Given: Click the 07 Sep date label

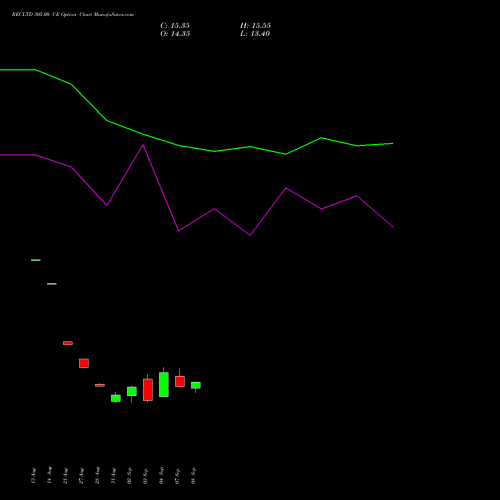Looking at the screenshot, I should click(177, 476).
